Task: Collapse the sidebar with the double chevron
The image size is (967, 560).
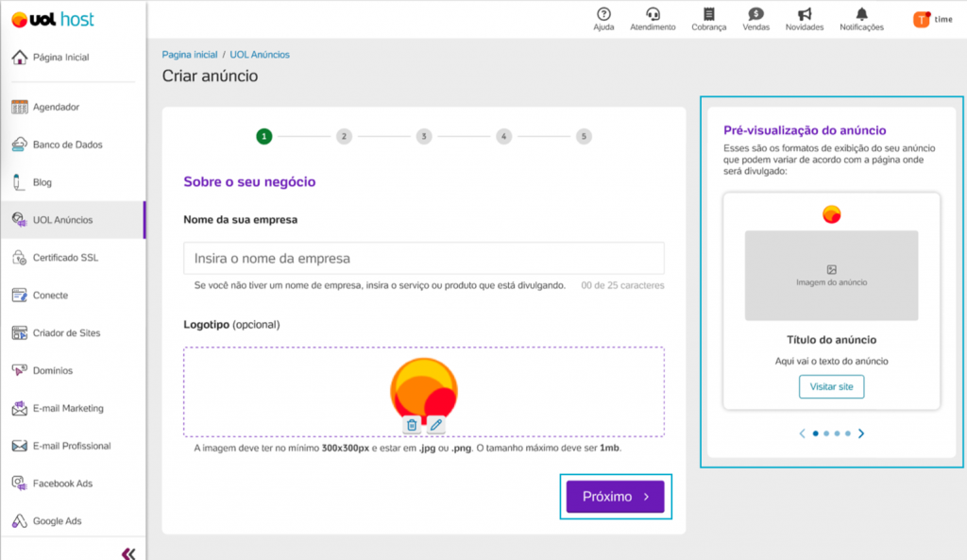Action: pos(128,553)
